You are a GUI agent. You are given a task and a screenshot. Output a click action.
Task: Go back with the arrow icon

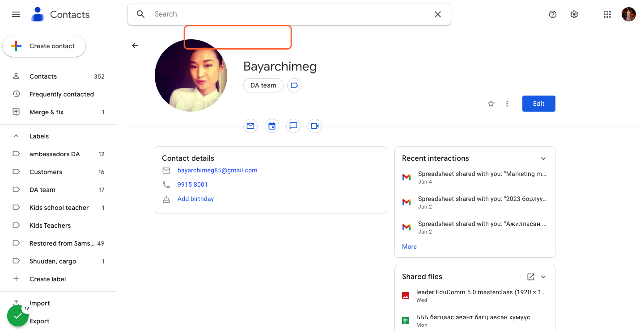pyautogui.click(x=135, y=46)
